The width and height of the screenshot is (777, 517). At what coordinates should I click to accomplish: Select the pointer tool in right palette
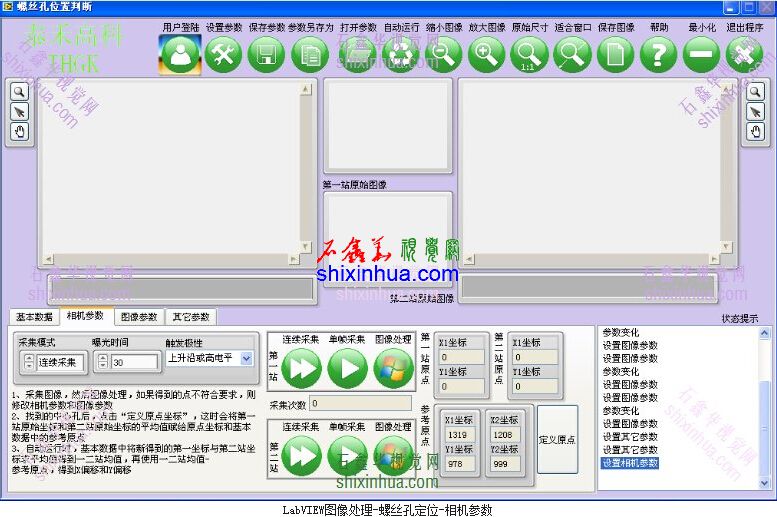(756, 111)
